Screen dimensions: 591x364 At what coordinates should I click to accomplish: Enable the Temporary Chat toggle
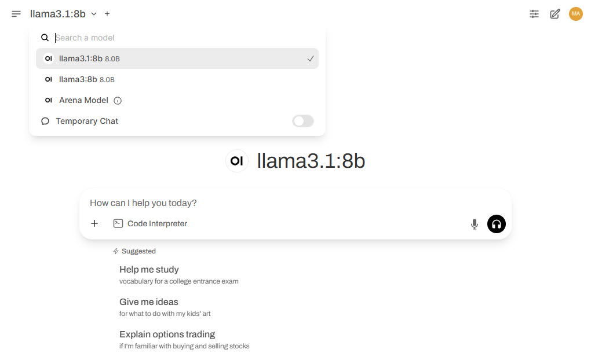[x=302, y=121]
